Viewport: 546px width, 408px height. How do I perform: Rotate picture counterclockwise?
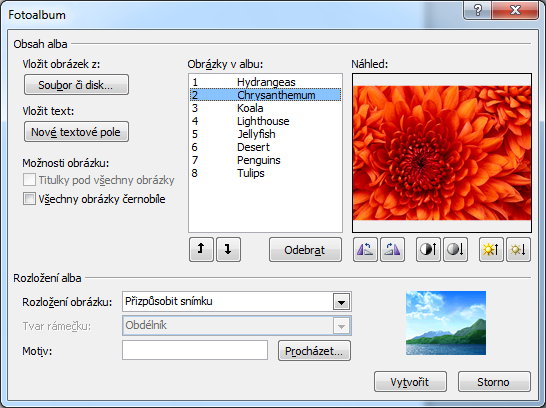pos(365,249)
